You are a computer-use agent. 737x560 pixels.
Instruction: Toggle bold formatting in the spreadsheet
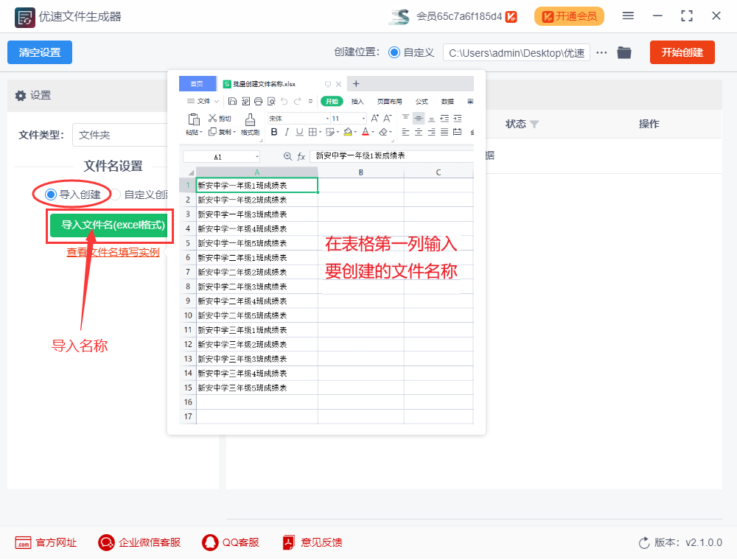click(x=274, y=132)
